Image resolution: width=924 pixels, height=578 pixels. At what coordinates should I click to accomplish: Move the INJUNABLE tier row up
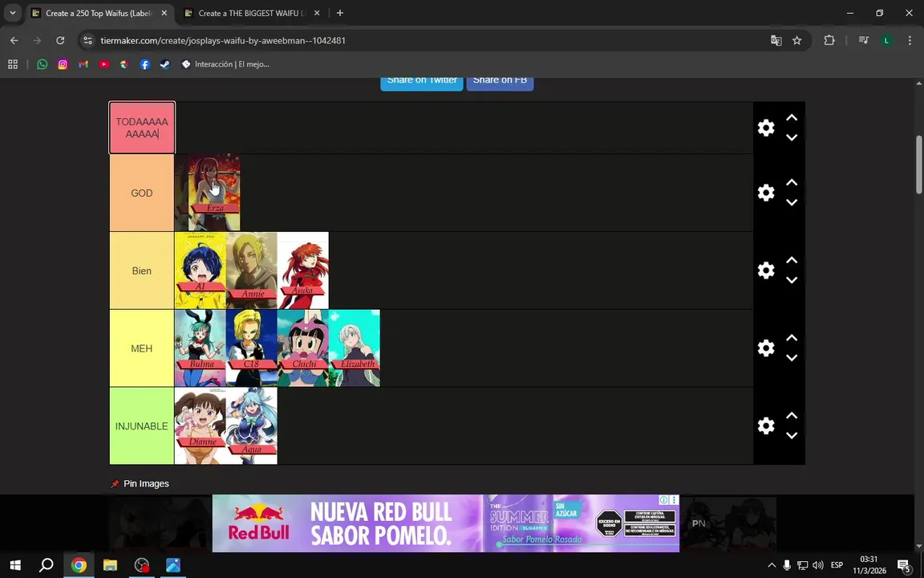pyautogui.click(x=792, y=416)
